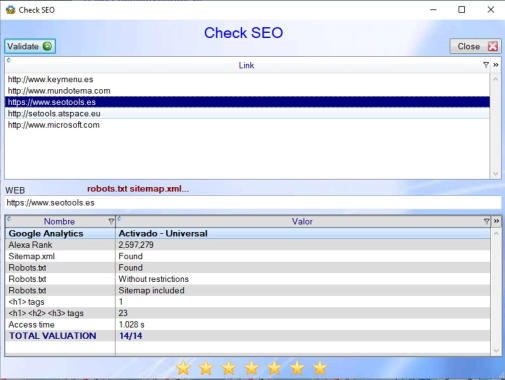Viewport: 505px width, 380px height.
Task: Click the Sitemap included value
Action: (x=151, y=290)
